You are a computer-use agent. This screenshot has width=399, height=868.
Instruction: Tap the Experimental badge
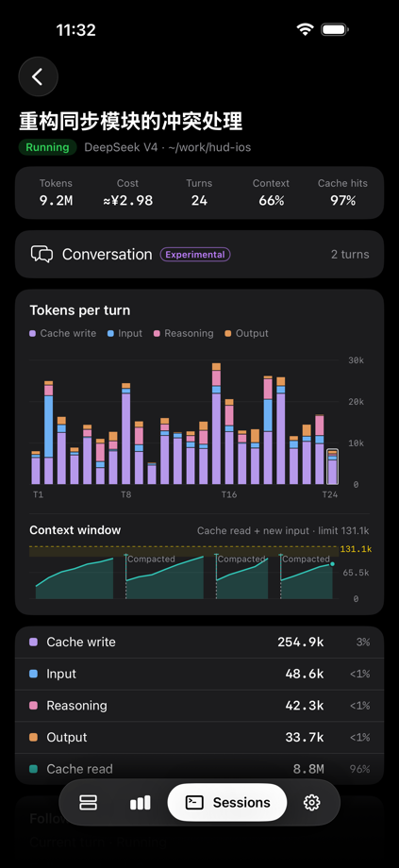point(195,255)
